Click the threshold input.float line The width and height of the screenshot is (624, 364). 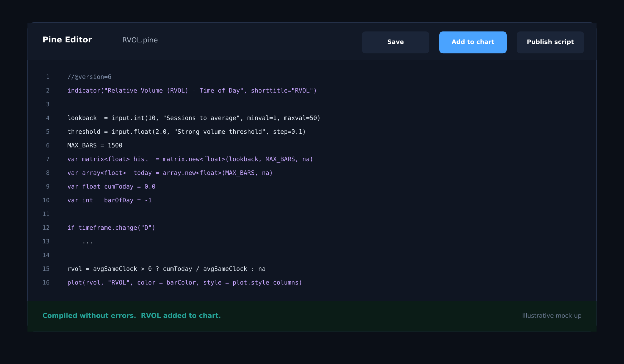187,132
